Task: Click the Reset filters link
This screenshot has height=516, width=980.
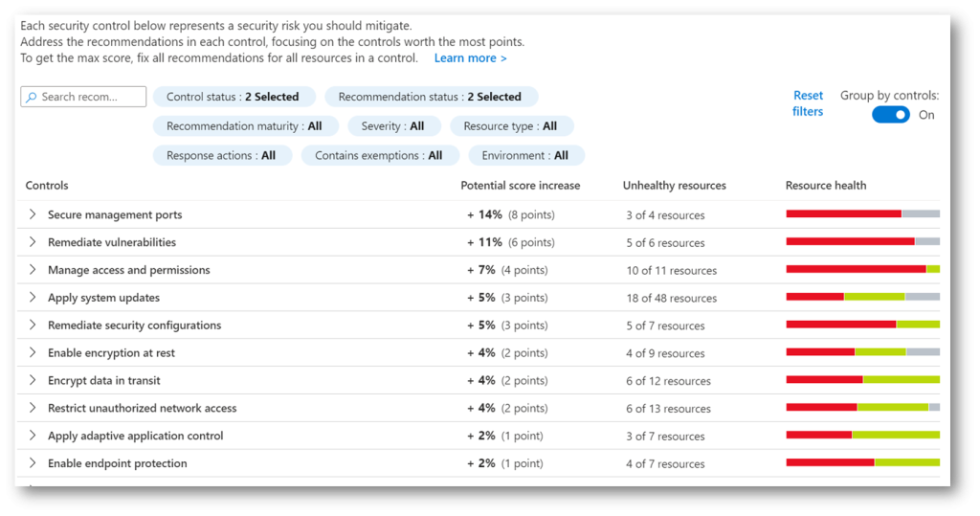Action: 808,103
